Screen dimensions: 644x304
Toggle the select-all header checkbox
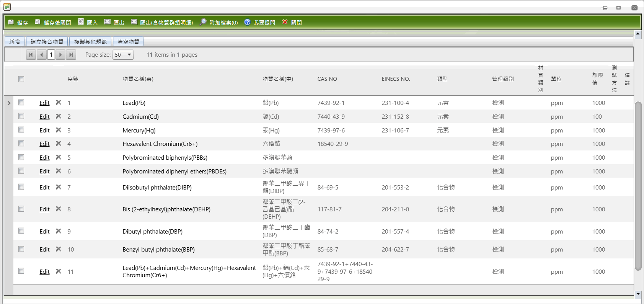click(21, 79)
